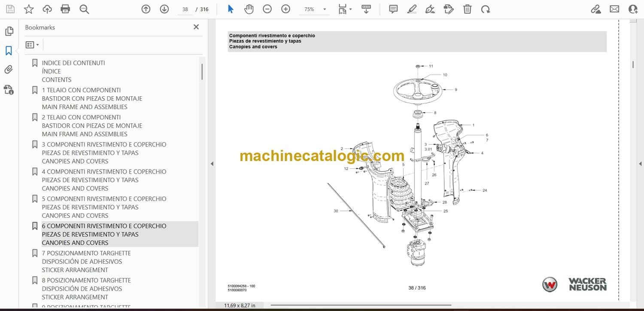
Task: Delete using the trash can icon
Action: (467, 9)
